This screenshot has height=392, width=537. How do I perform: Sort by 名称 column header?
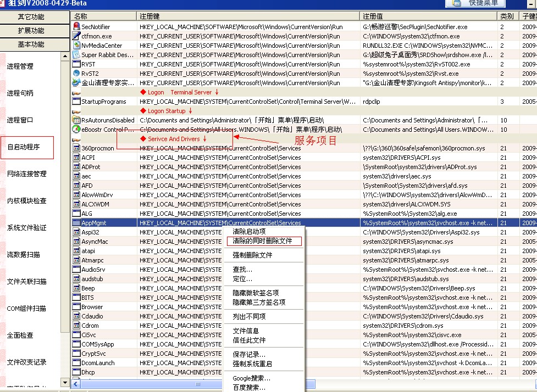click(104, 16)
